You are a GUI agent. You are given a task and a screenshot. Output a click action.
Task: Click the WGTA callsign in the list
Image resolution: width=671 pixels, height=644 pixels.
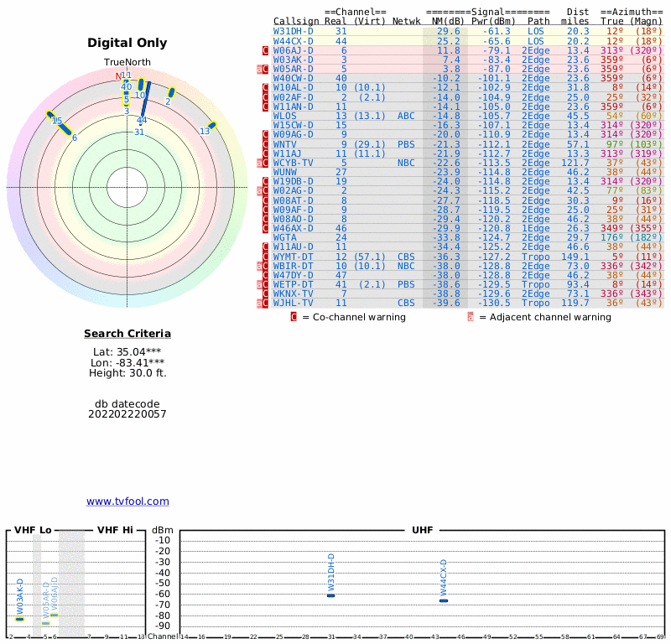tap(285, 237)
